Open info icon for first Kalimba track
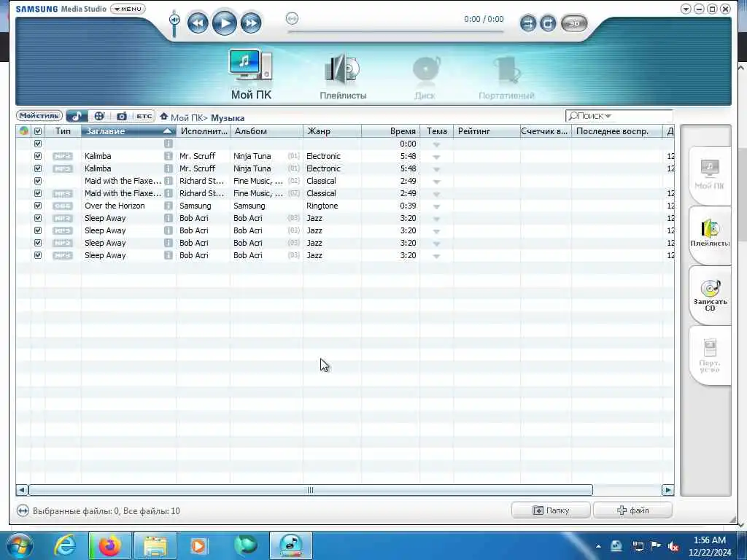This screenshot has width=747, height=560. coord(169,156)
